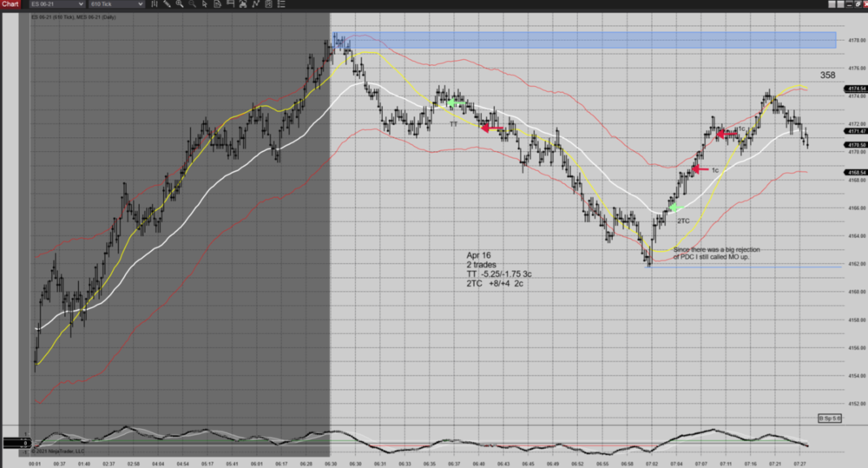868x468 pixels.
Task: Click the green TT entry arrow marker
Action: click(x=452, y=103)
